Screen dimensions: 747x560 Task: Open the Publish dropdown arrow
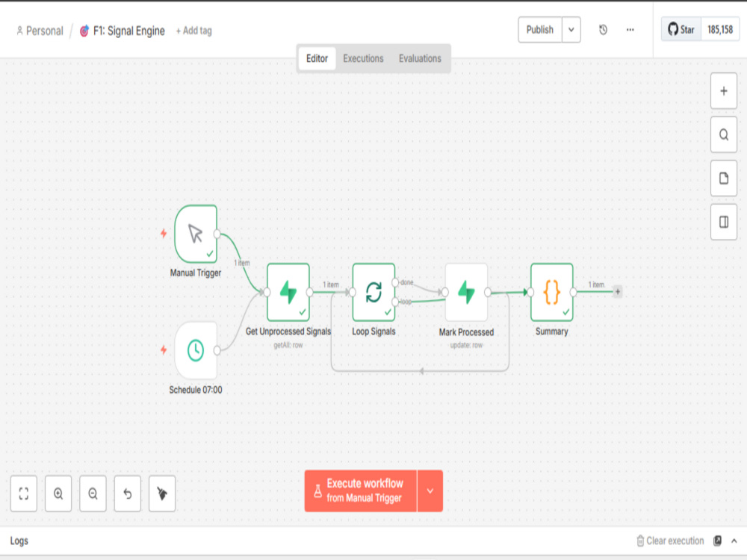[x=571, y=30]
